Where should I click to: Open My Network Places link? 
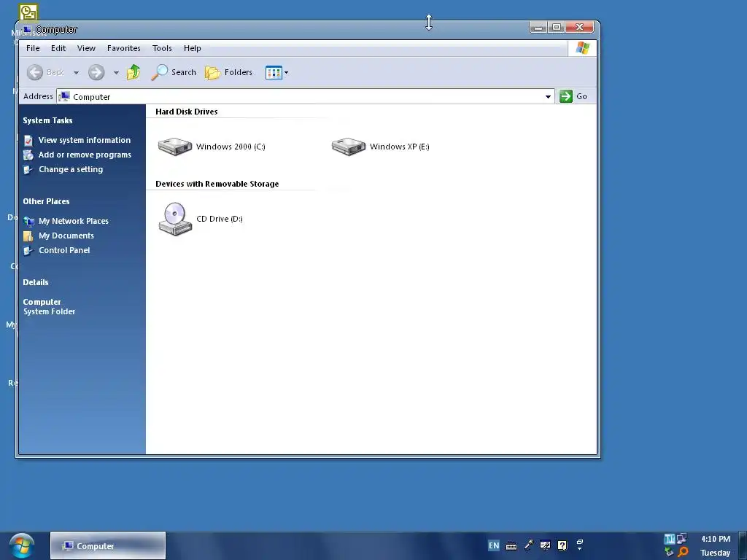tap(74, 221)
